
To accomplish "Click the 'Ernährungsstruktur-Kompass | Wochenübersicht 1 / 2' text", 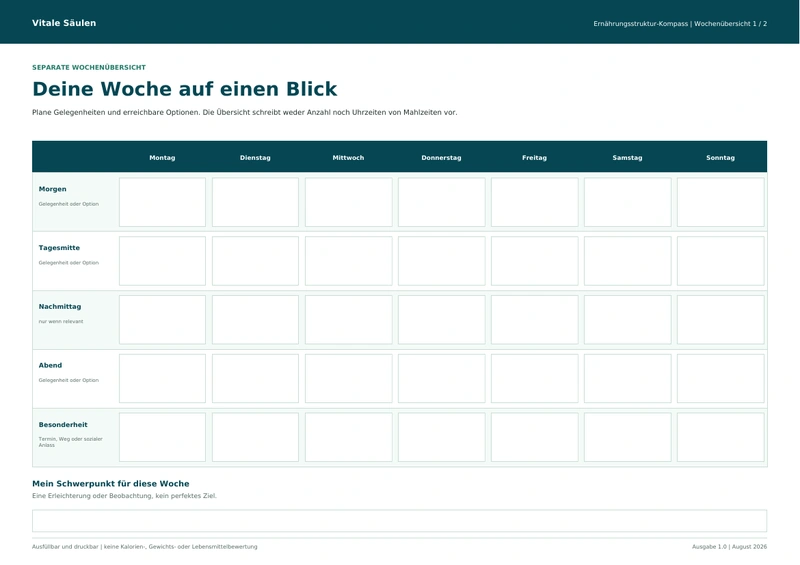I will [x=680, y=23].
